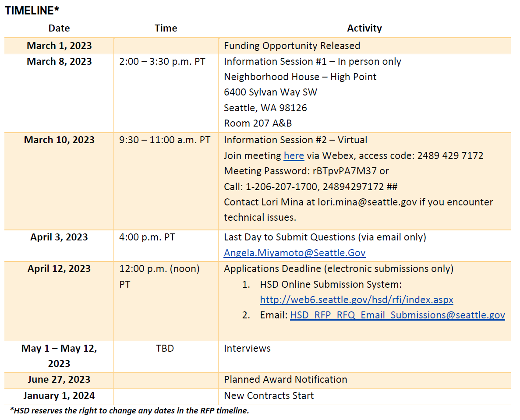Click "Planned Award Notification" text
This screenshot has width=520, height=420.
285,380
